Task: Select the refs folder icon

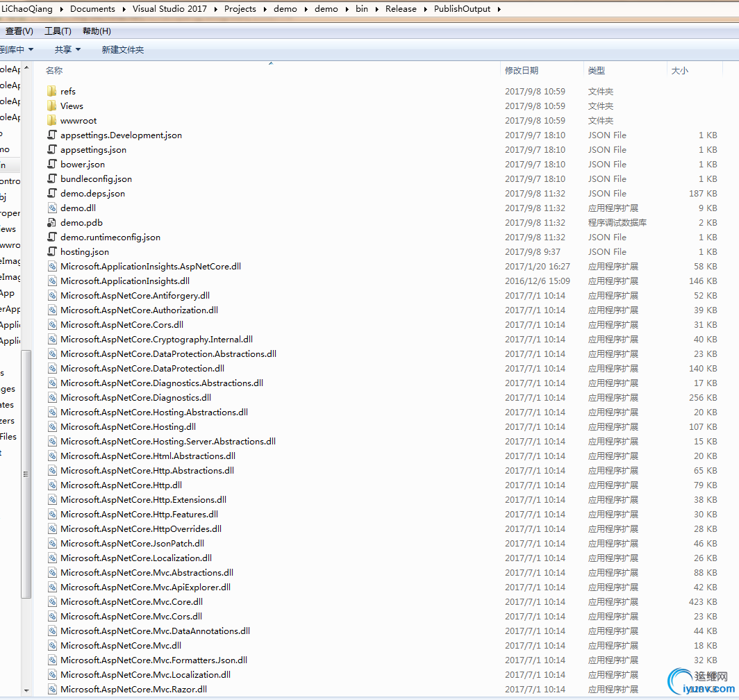Action: [52, 91]
